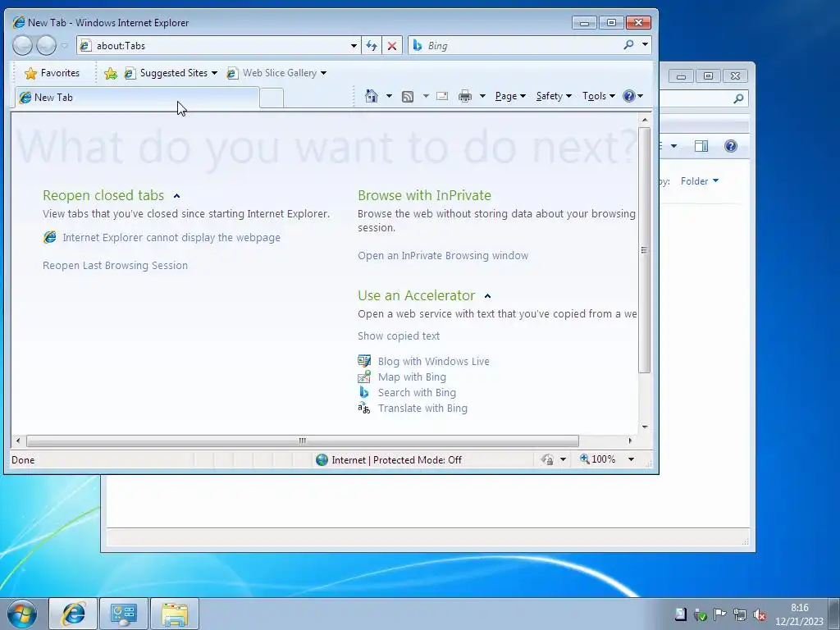Open the recent pages dropdown next to Forward
This screenshot has width=840, height=630.
(x=64, y=46)
